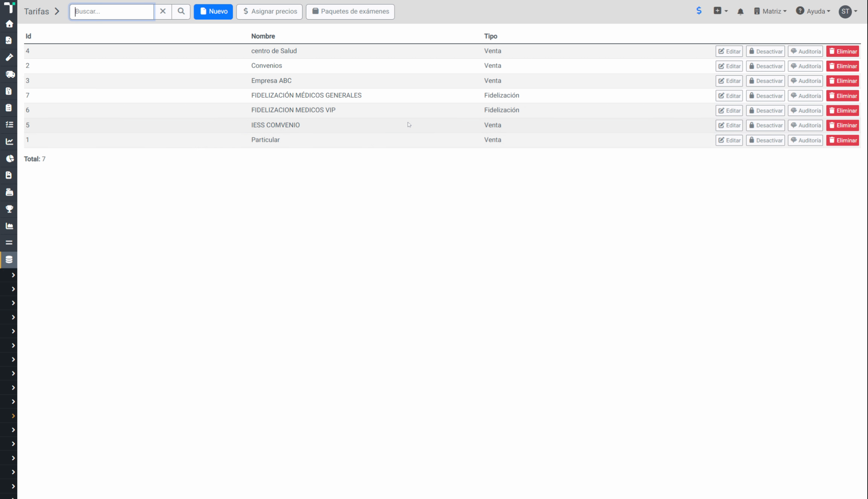Select the test tube sidebar icon

[x=9, y=57]
